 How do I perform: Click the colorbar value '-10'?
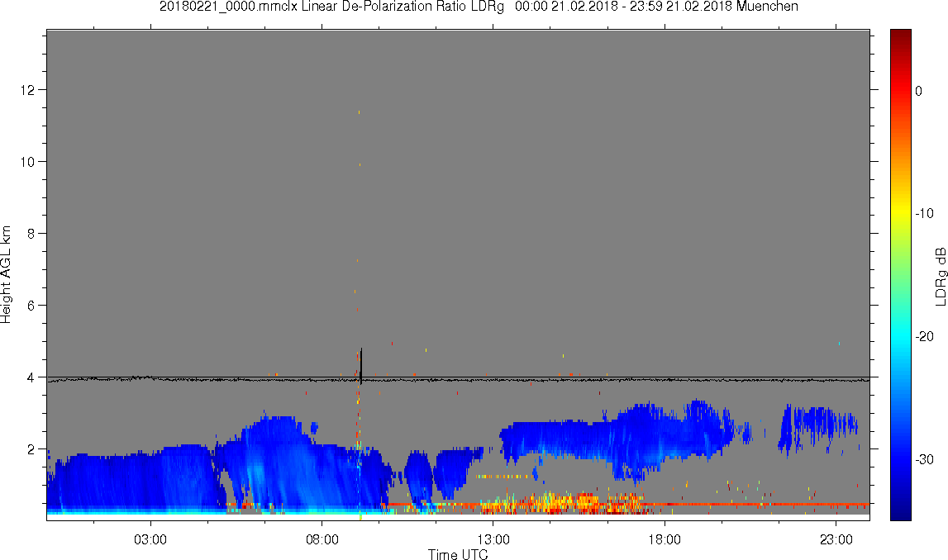924,213
